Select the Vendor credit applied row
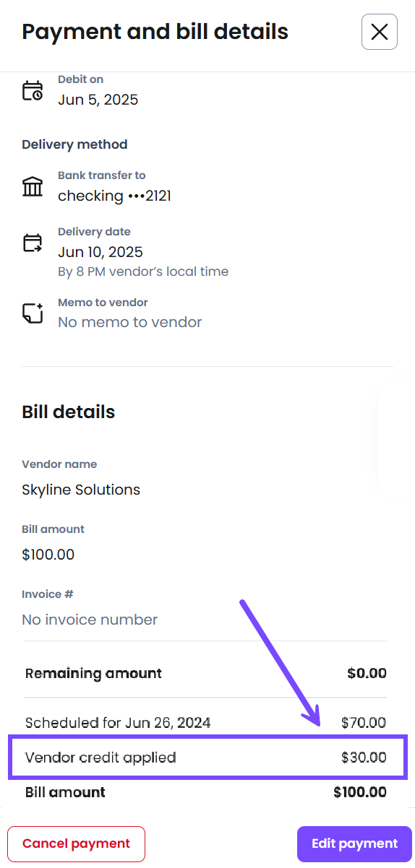415x868 pixels. pyautogui.click(x=208, y=758)
